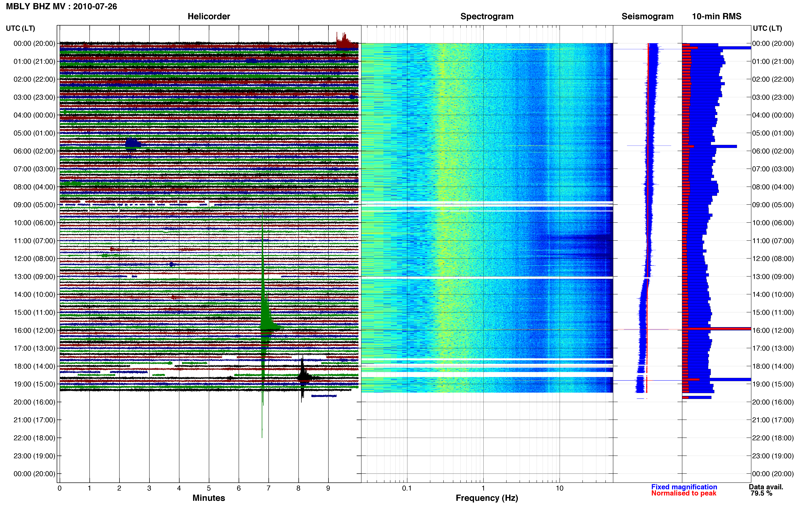Click '16:00 (12:00)' on the left time axis
Screen dimensions: 812x508
[34, 330]
